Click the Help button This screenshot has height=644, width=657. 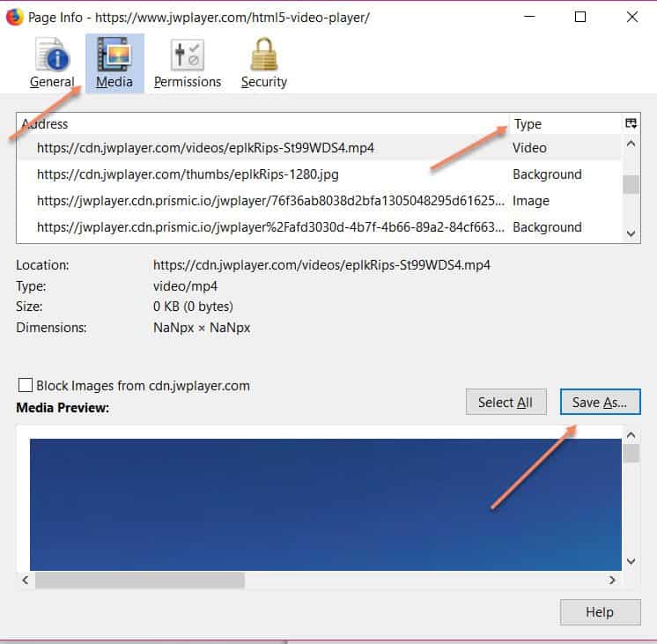[x=600, y=612]
